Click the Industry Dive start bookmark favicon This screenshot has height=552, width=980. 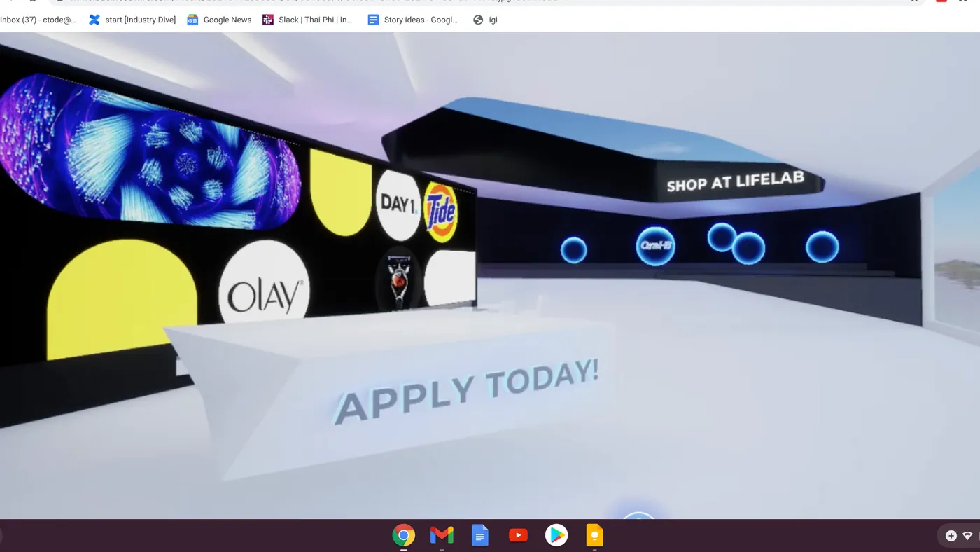[x=94, y=20]
